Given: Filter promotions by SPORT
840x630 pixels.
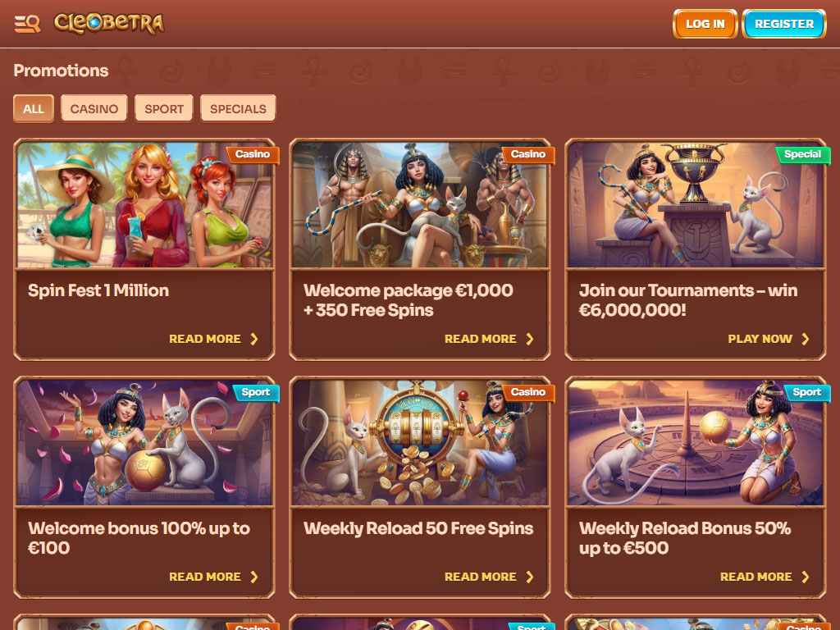Looking at the screenshot, I should (164, 109).
